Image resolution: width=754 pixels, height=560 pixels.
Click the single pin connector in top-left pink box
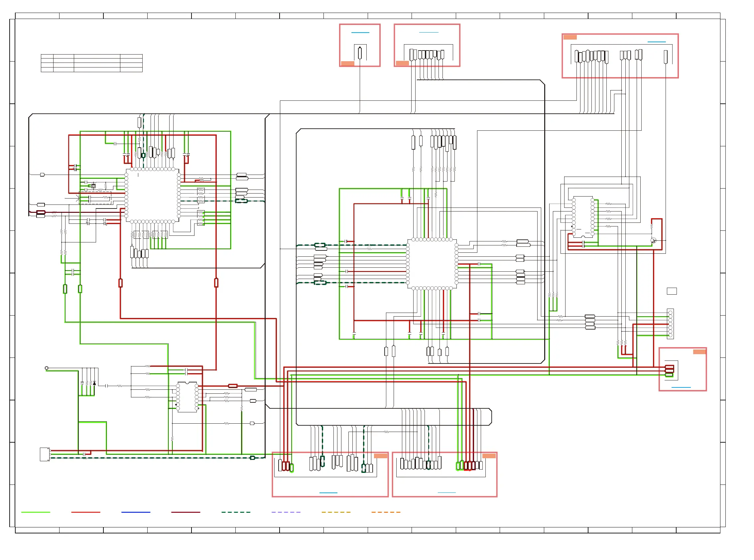[360, 53]
